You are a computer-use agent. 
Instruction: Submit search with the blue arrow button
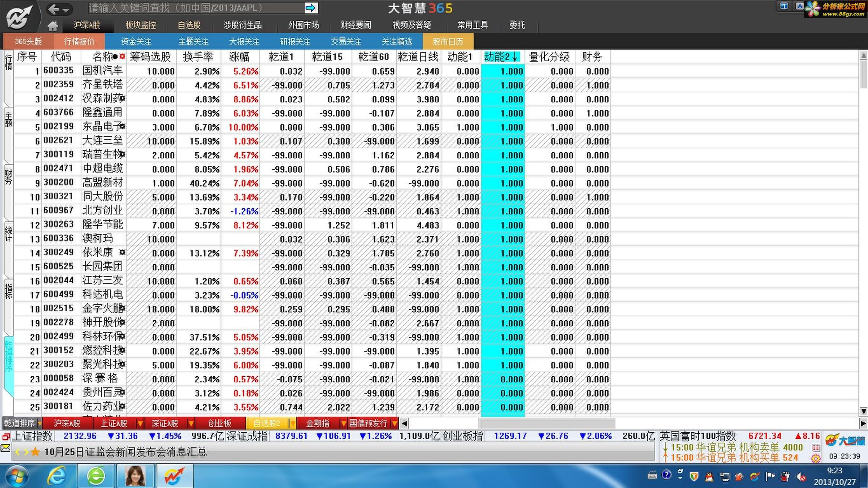click(311, 8)
